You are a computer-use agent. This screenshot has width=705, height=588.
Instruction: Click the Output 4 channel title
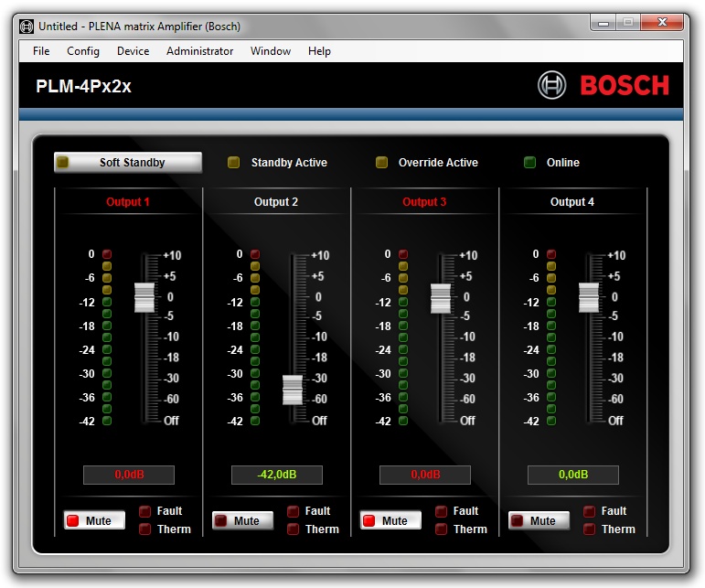572,202
